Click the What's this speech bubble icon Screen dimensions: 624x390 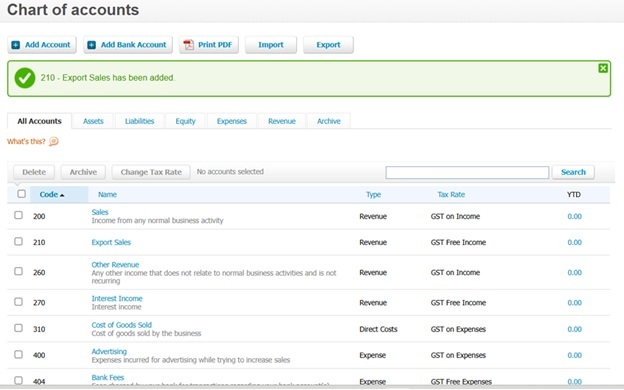coord(54,141)
